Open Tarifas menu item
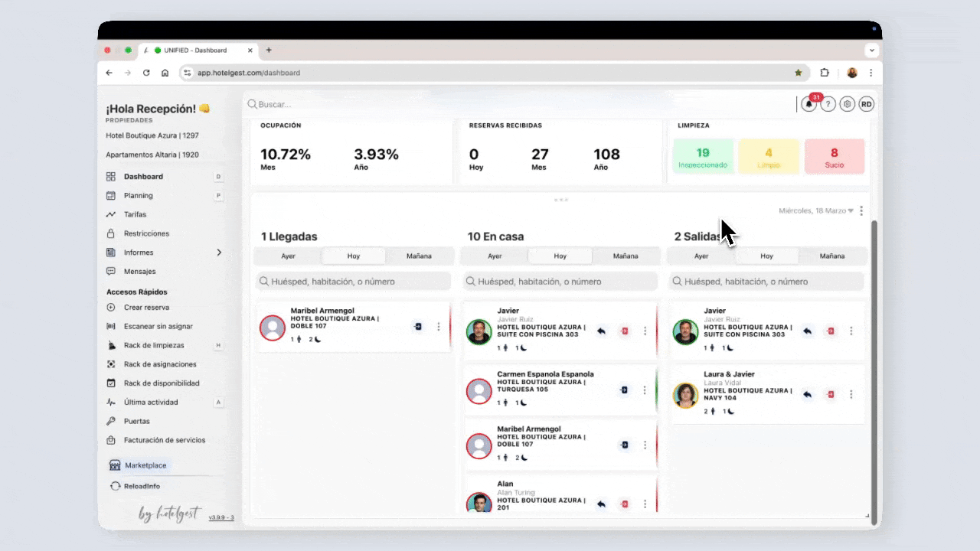 tap(135, 215)
